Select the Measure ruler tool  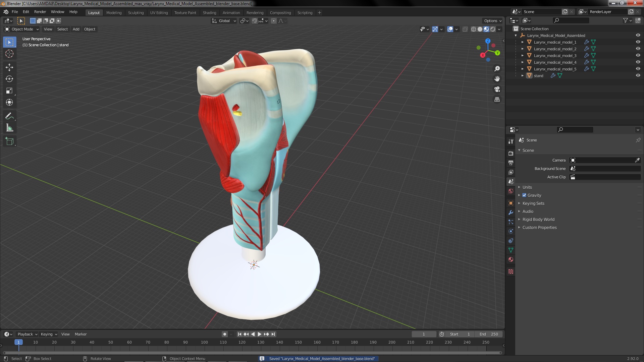[x=9, y=128]
